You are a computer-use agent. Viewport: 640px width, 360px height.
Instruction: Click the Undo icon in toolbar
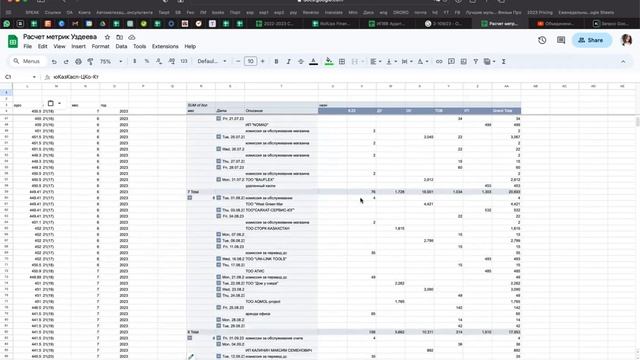coord(54,62)
